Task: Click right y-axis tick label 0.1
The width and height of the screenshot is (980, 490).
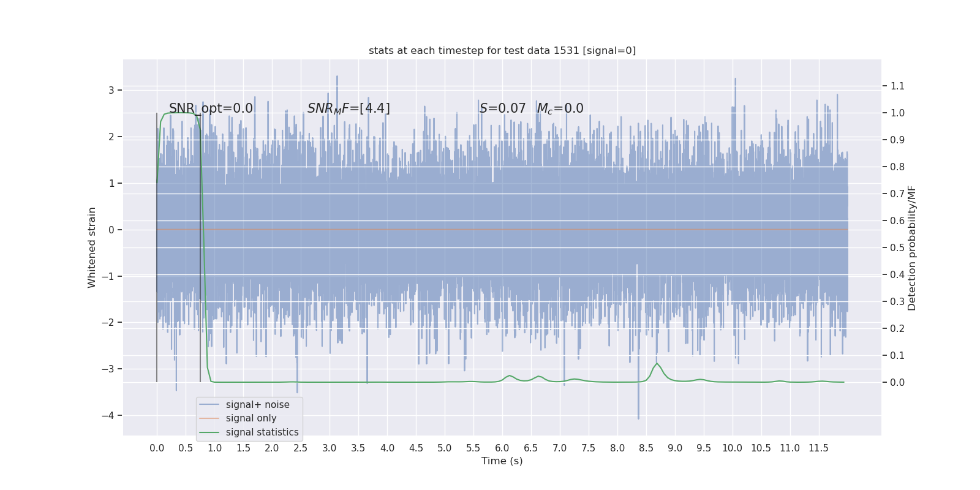Action: point(897,355)
